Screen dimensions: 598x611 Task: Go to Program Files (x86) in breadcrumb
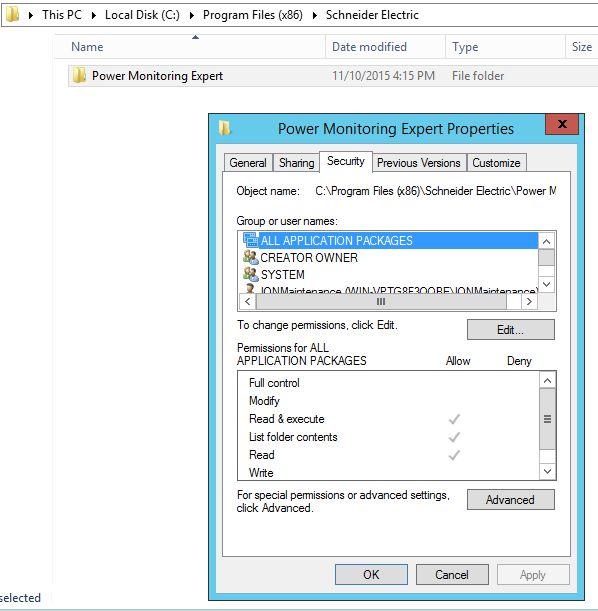pyautogui.click(x=252, y=15)
